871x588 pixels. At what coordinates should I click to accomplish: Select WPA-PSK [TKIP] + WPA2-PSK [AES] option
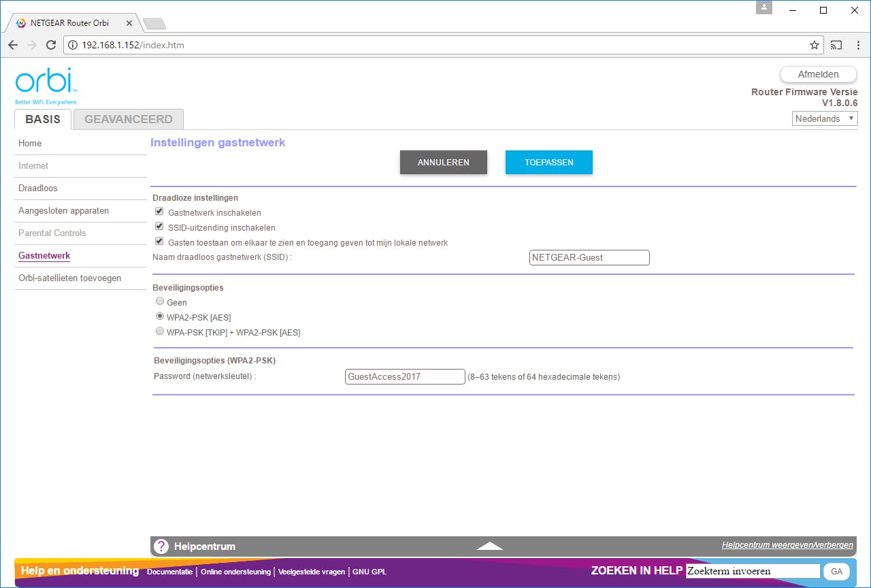[x=160, y=331]
